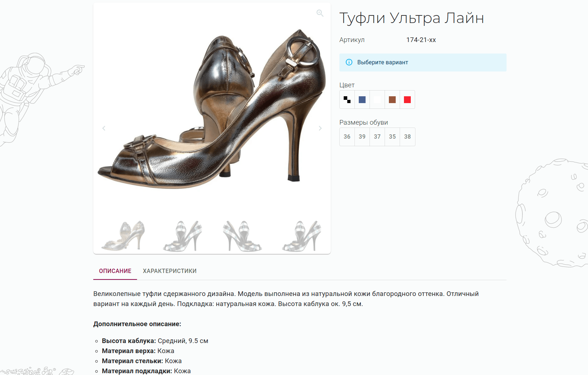Viewport: 588px width, 375px height.
Task: Open the Описание tab
Action: pyautogui.click(x=115, y=271)
